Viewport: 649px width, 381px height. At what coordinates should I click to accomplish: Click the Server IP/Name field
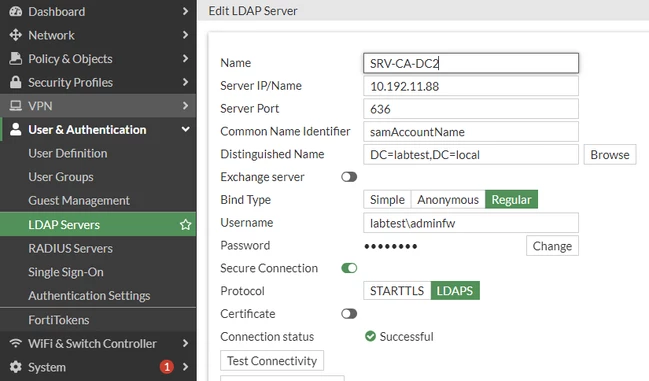pyautogui.click(x=471, y=86)
